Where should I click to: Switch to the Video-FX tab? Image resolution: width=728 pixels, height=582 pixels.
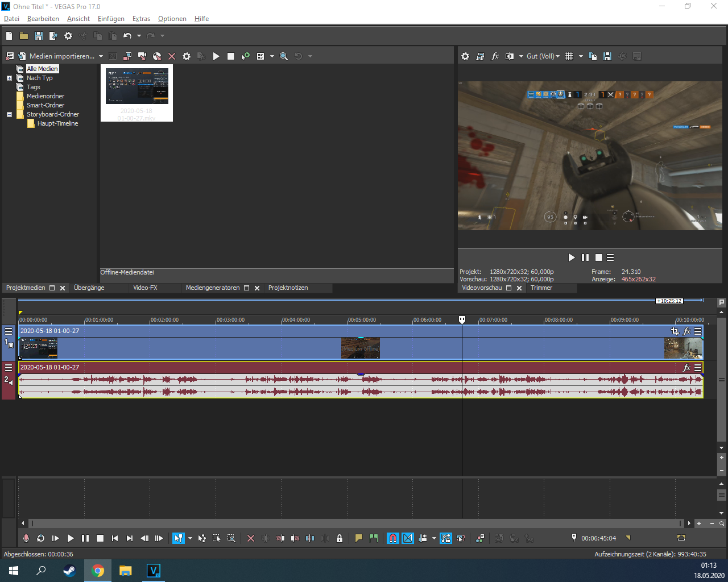[x=145, y=288]
